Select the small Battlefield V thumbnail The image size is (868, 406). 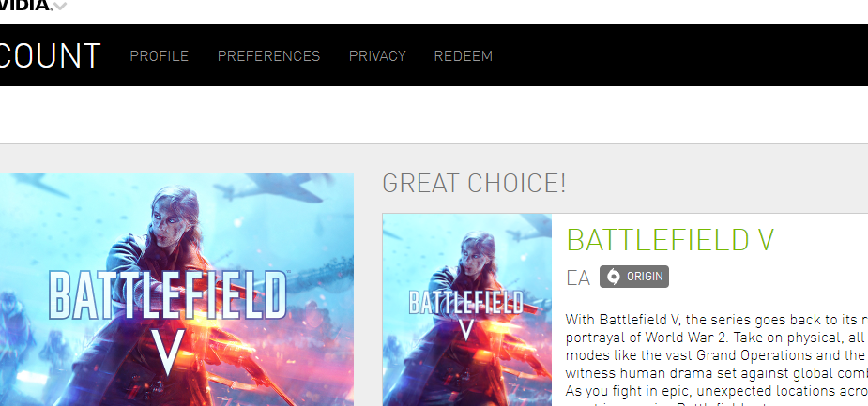click(x=466, y=309)
